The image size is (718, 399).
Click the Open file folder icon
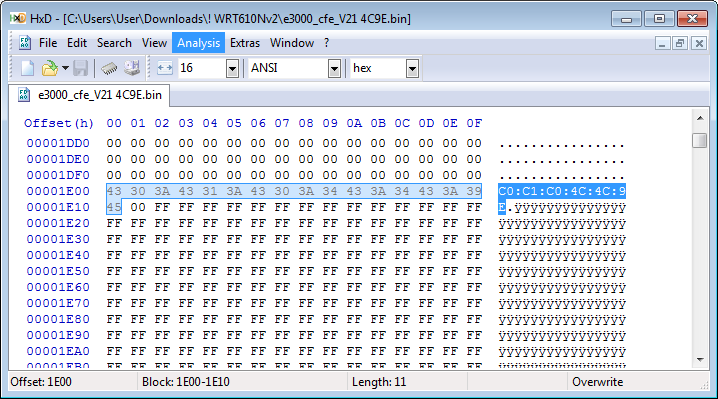pos(49,68)
